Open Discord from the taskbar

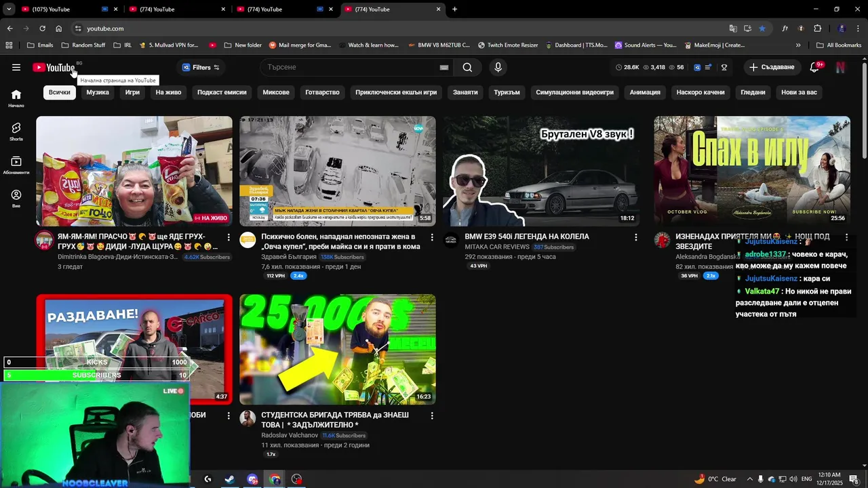point(252,479)
